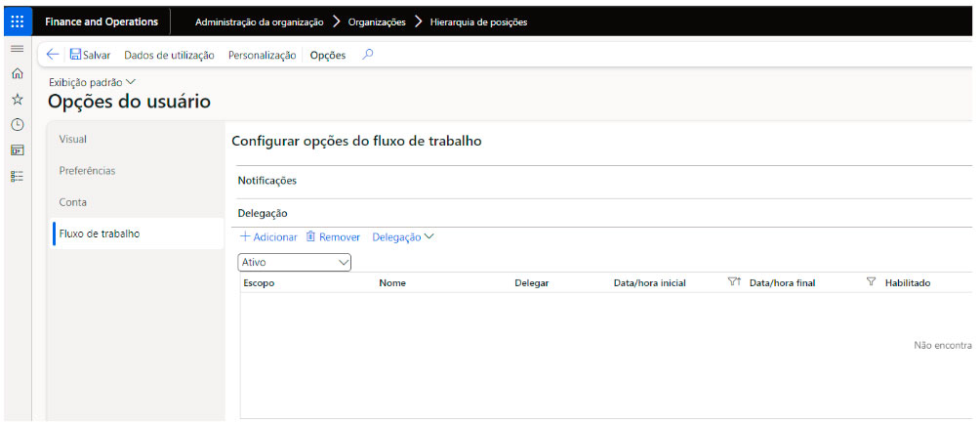980x424 pixels.
Task: Open the Personalização menu
Action: pos(262,56)
